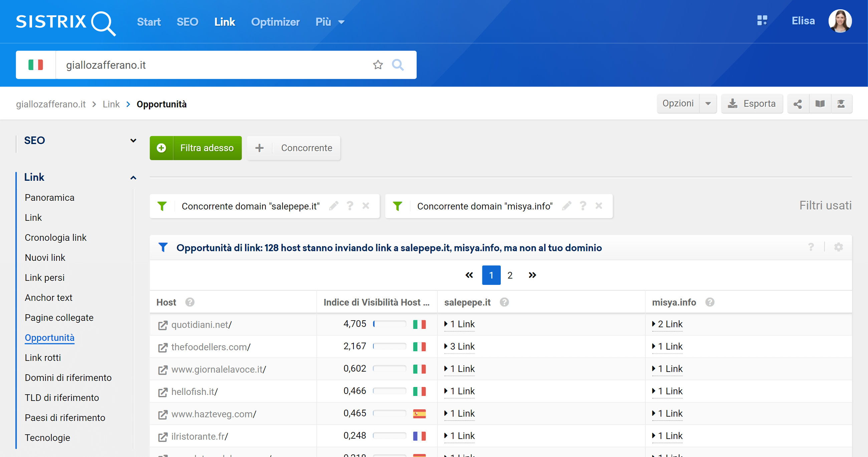Click the magnifier search icon
Image resolution: width=868 pixels, height=457 pixels.
coord(398,65)
